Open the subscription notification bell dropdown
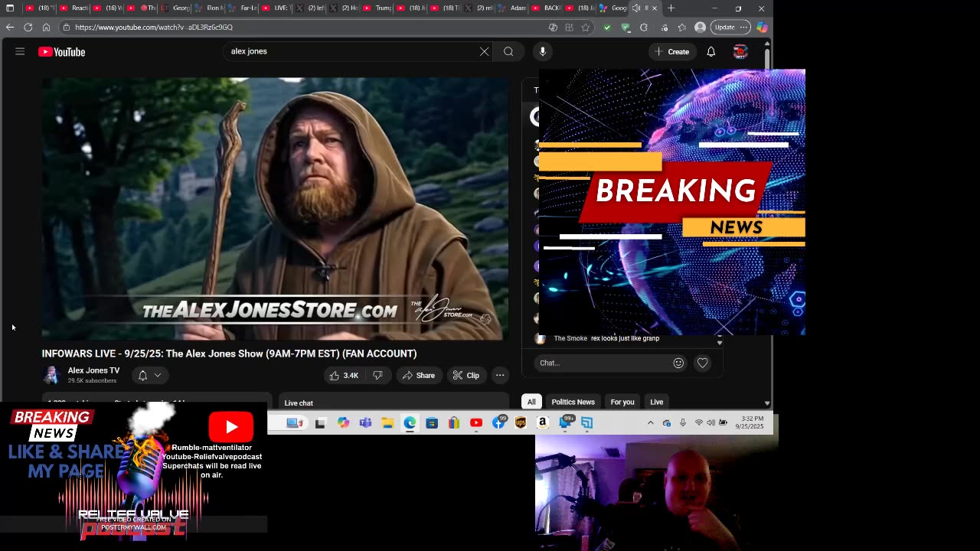This screenshot has width=980, height=551. pyautogui.click(x=149, y=375)
